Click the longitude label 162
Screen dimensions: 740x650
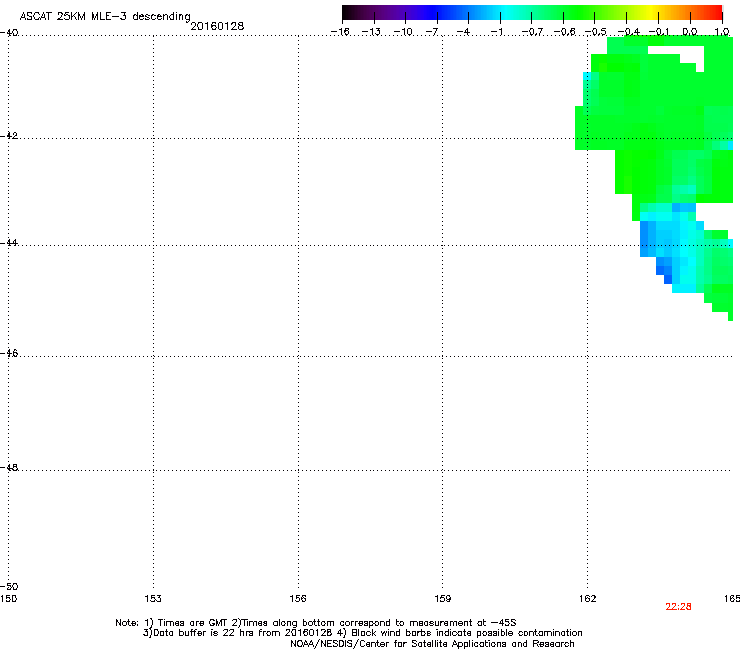tap(587, 599)
